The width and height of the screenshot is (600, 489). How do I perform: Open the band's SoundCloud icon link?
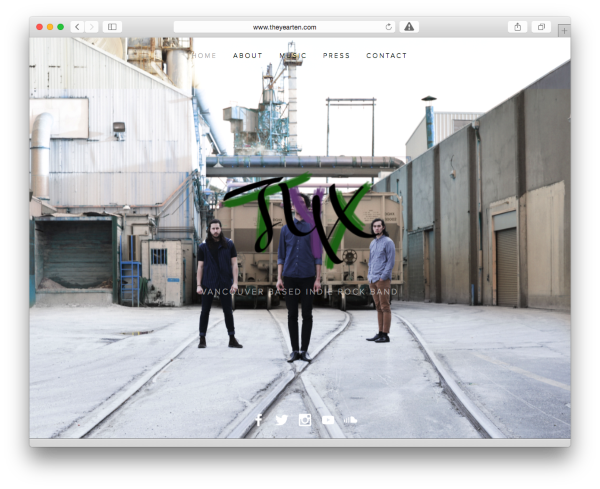point(350,420)
